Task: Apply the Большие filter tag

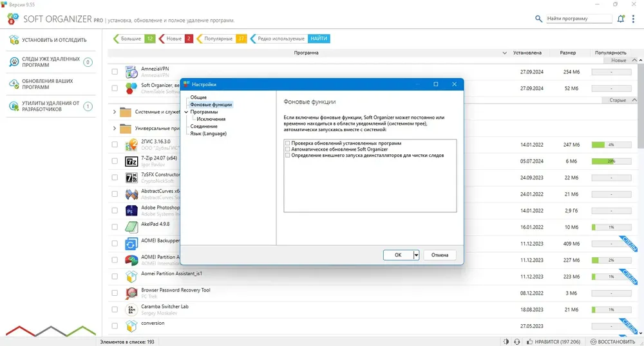Action: click(x=134, y=39)
